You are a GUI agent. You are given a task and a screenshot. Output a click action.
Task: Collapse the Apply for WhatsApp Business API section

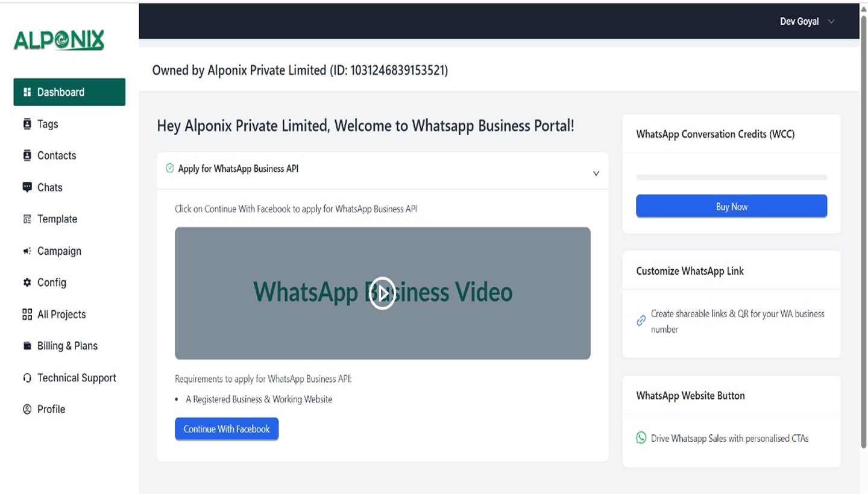pos(596,173)
